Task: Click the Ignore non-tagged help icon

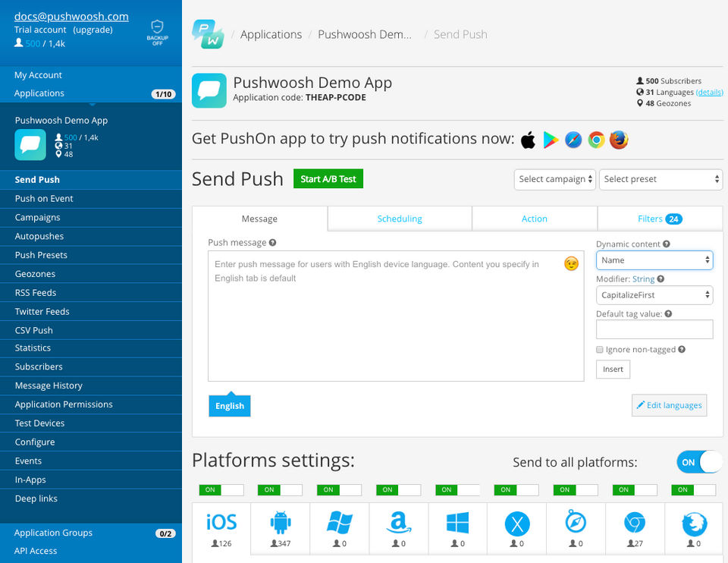Action: 682,349
